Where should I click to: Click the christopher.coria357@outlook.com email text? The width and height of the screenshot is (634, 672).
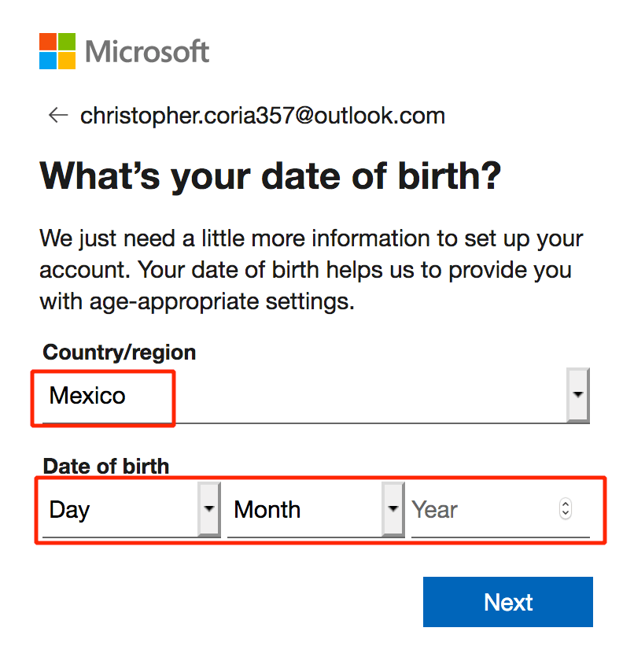click(263, 116)
